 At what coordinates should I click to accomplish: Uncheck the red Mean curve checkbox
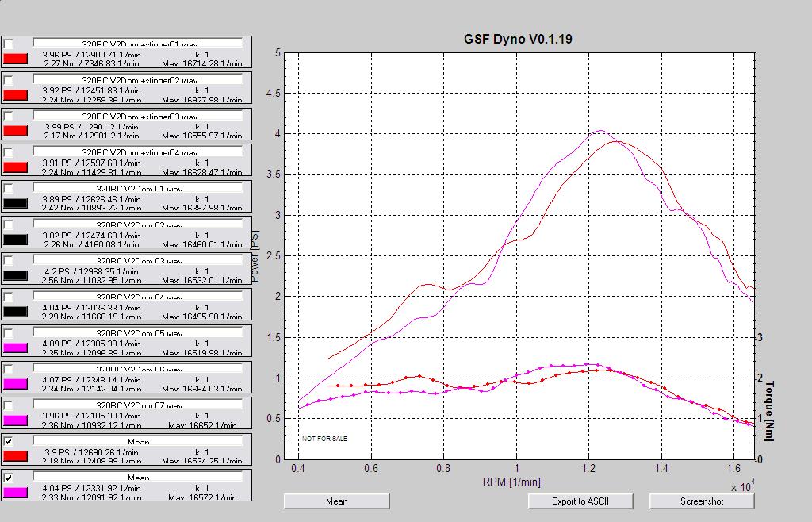click(8, 441)
